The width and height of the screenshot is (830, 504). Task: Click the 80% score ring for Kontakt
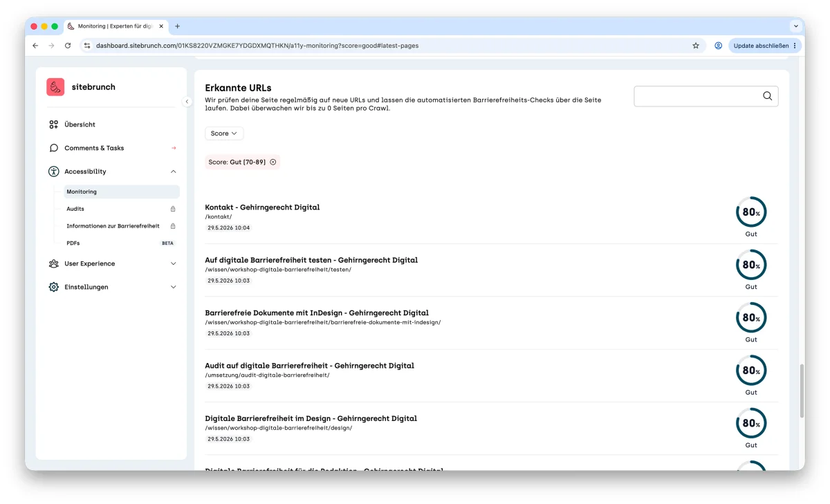[x=751, y=212]
